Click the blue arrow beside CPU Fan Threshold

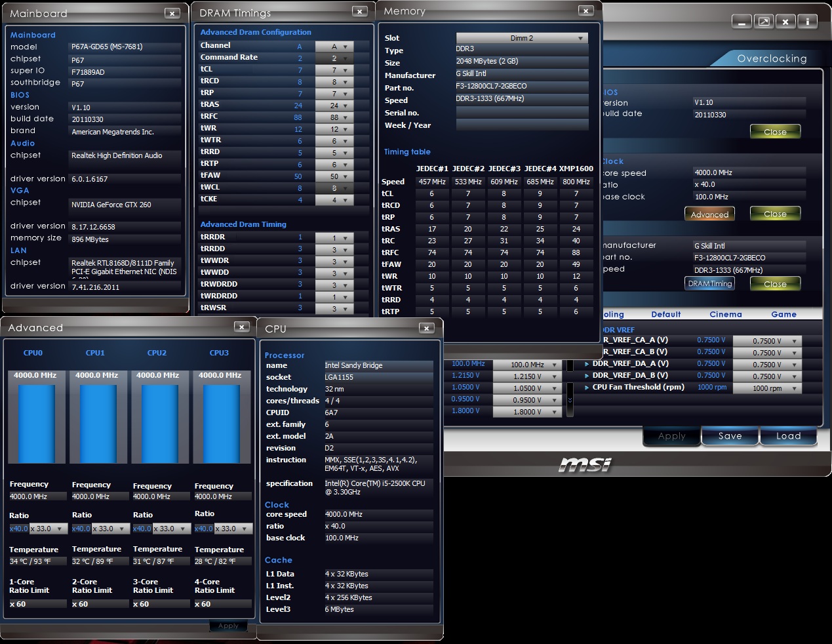pos(587,387)
